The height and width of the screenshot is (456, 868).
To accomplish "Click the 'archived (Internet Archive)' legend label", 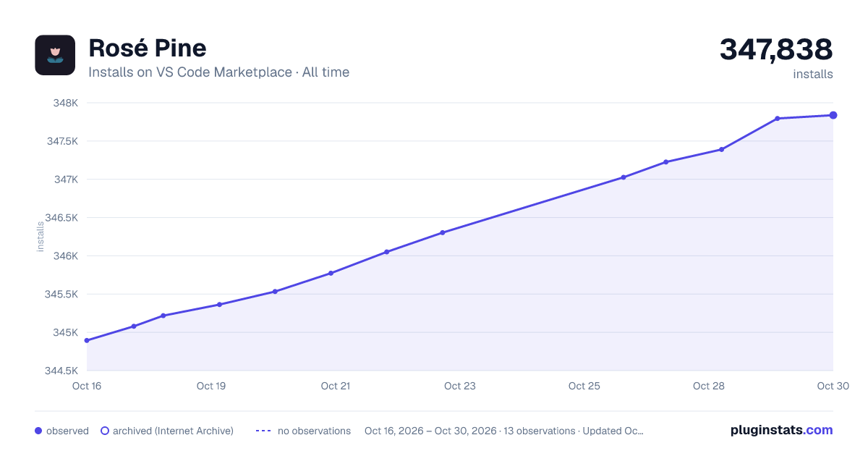I will [173, 431].
